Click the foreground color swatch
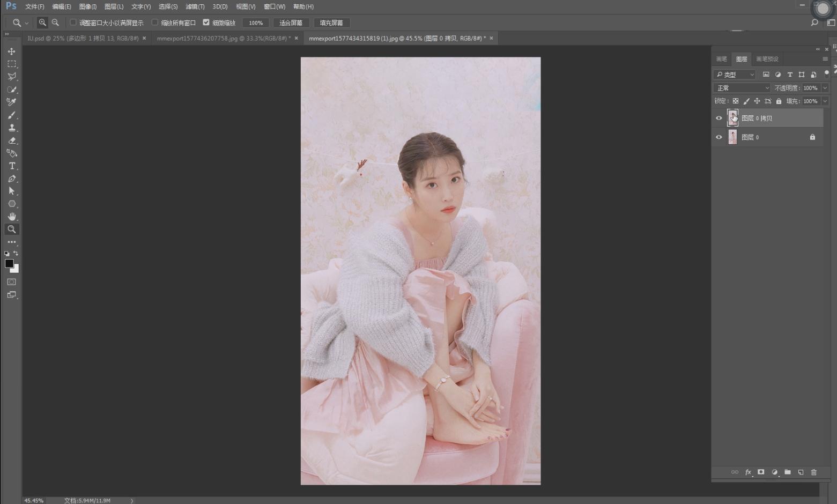The width and height of the screenshot is (837, 504). 9,264
